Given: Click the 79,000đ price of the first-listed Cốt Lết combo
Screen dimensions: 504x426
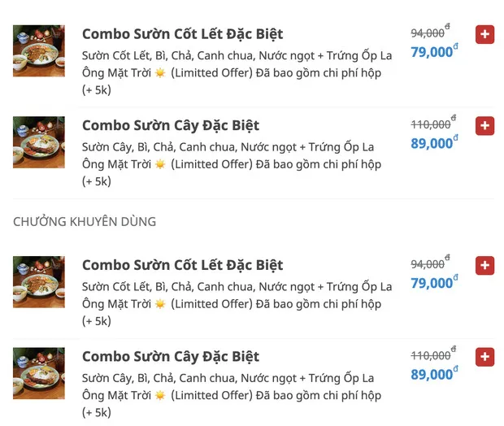Looking at the screenshot, I should (x=432, y=52).
